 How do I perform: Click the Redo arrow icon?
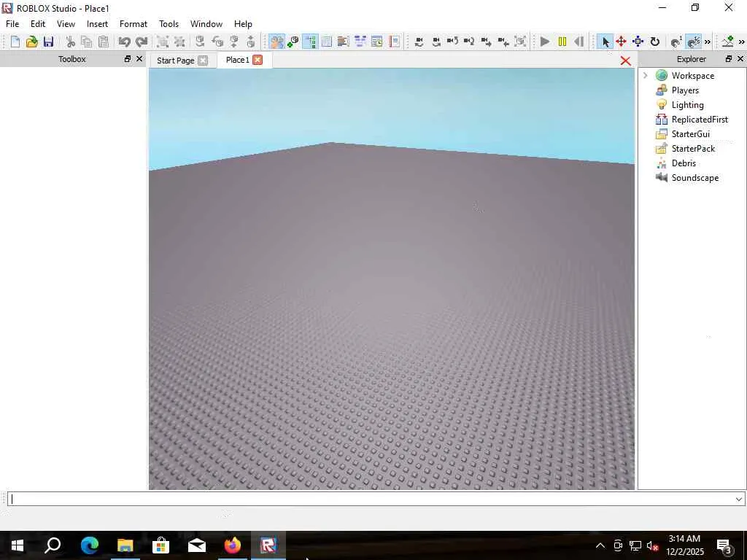(x=142, y=42)
